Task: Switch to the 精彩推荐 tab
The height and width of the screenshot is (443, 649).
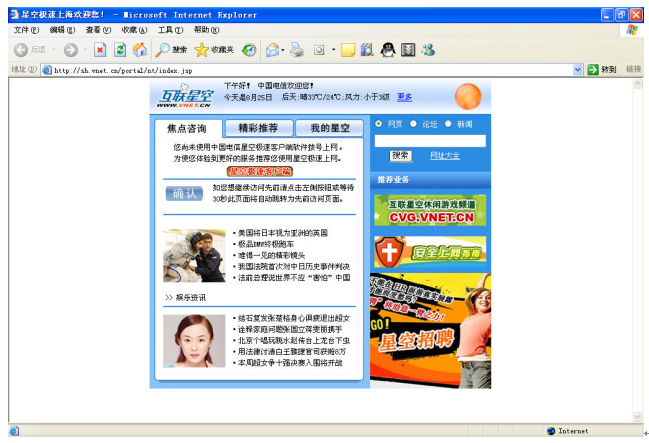Action: (x=258, y=128)
